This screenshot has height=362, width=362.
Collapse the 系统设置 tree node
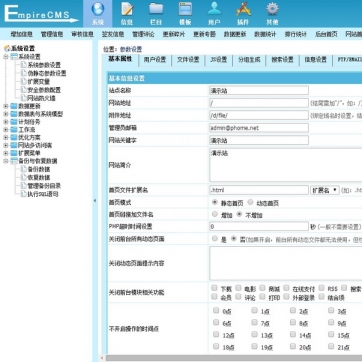tap(6, 57)
